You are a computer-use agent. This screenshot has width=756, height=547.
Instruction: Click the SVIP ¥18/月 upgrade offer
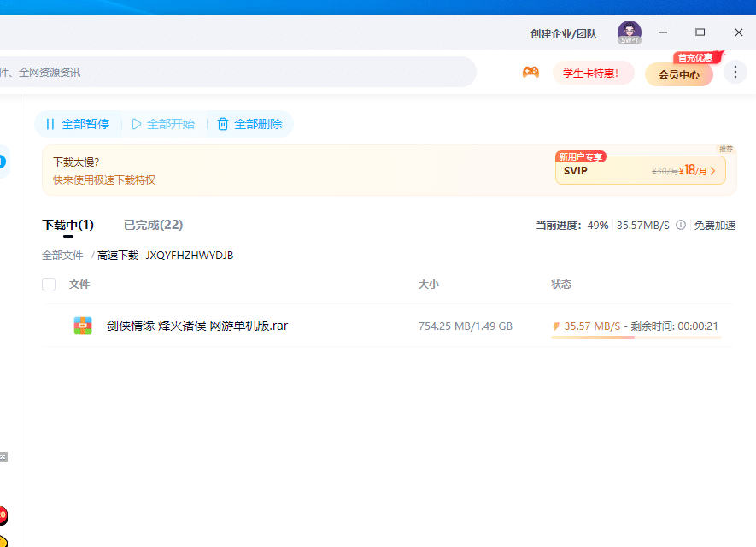pyautogui.click(x=640, y=170)
